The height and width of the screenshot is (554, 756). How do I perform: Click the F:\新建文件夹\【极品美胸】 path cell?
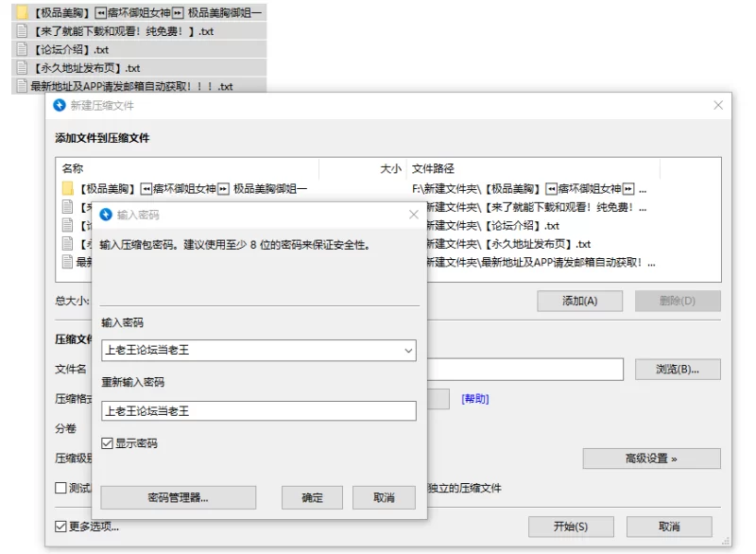[x=529, y=188]
